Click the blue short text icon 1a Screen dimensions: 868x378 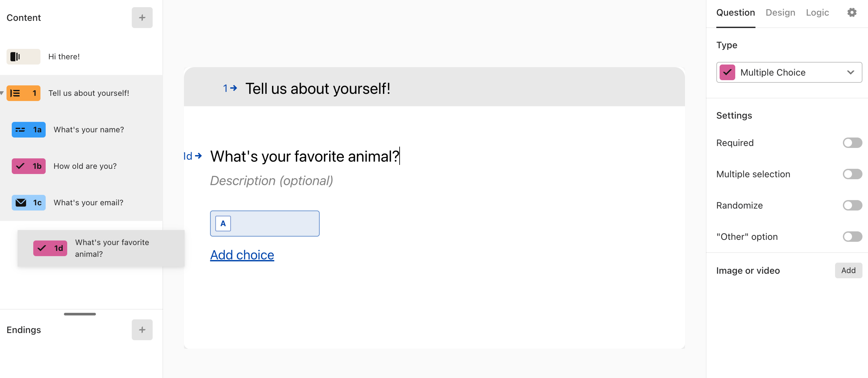(29, 130)
